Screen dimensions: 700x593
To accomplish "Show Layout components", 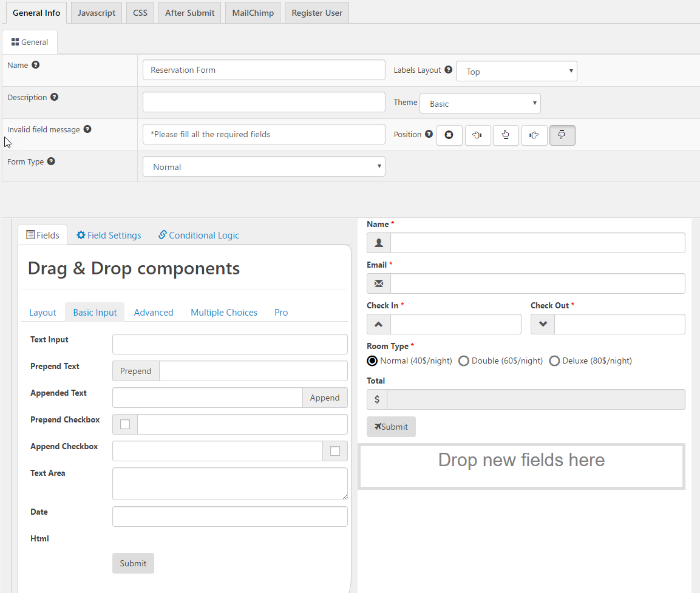I will pos(43,313).
